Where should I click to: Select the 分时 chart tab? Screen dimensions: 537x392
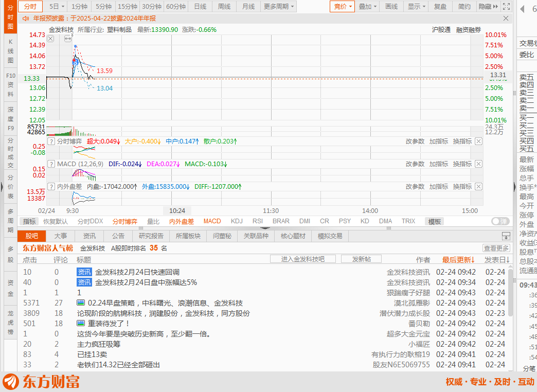30,7
